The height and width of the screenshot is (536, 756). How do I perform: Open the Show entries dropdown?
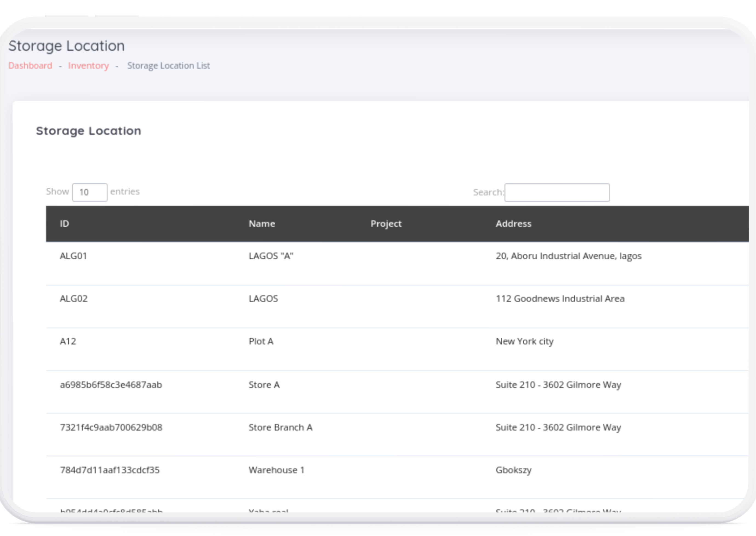[89, 192]
